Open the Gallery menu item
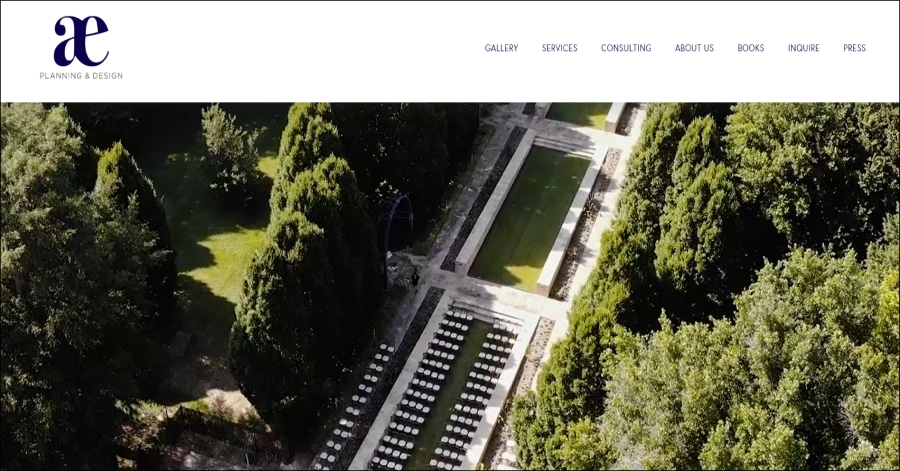Image resolution: width=900 pixels, height=471 pixels. click(501, 48)
